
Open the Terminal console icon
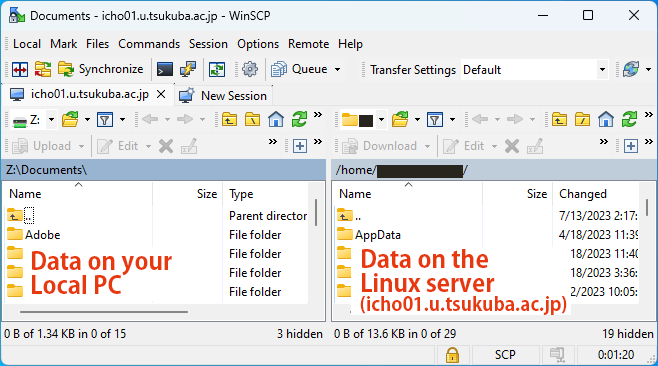tap(165, 69)
